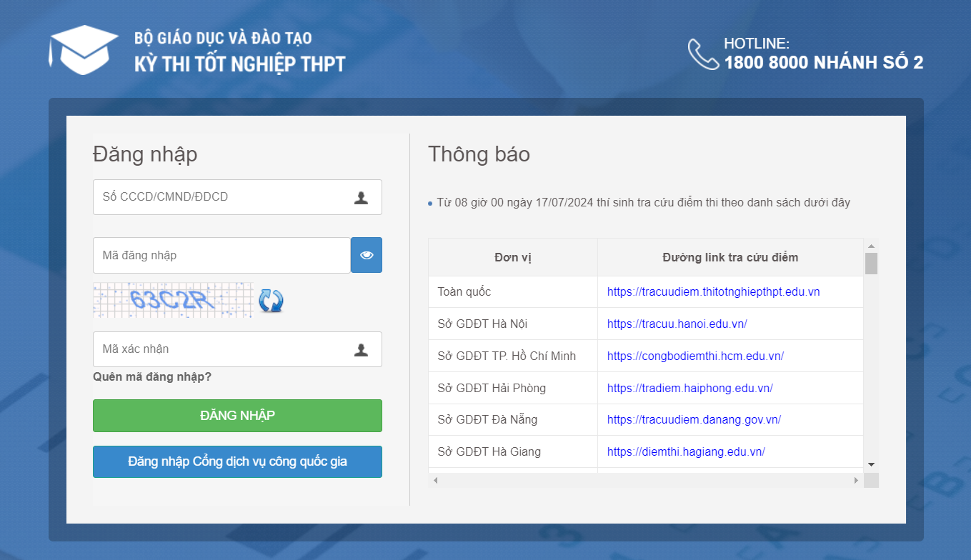The image size is (971, 560).
Task: Click the 63C2R captcha image
Action: pyautogui.click(x=173, y=300)
